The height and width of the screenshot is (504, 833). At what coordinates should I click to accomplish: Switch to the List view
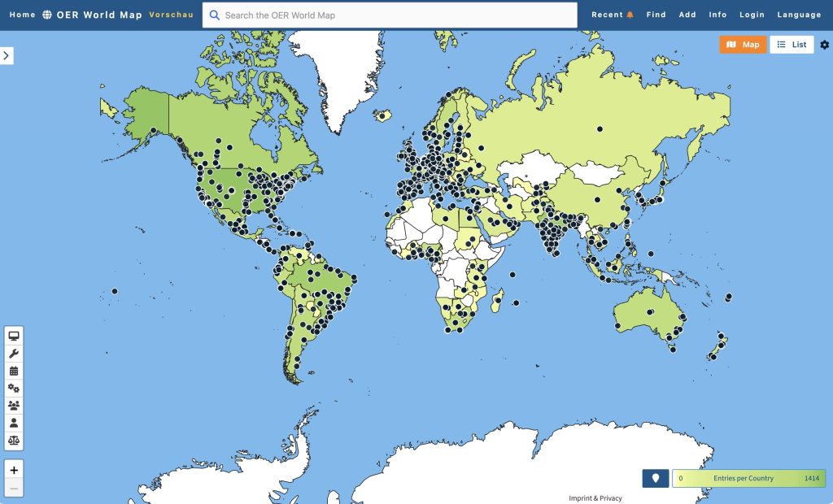tap(792, 45)
